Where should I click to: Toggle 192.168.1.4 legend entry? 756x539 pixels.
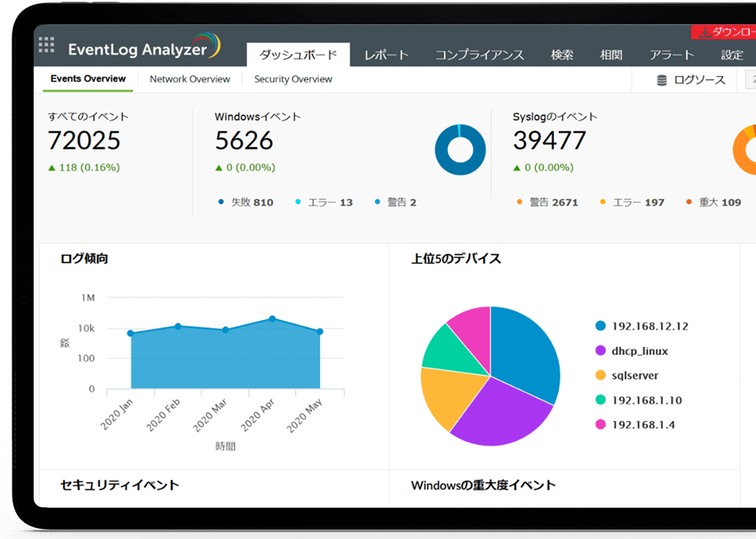(x=635, y=425)
